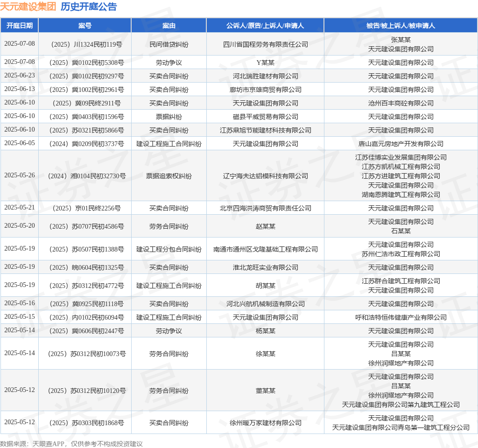Click plaintiff 胡某某
Screen dimensions: 478x448
pyautogui.click(x=265, y=286)
